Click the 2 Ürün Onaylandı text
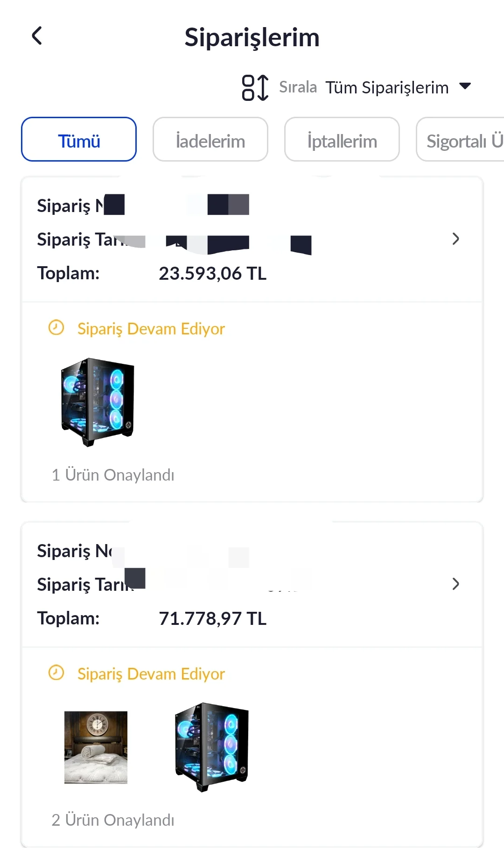The image size is (504, 864). (x=113, y=820)
